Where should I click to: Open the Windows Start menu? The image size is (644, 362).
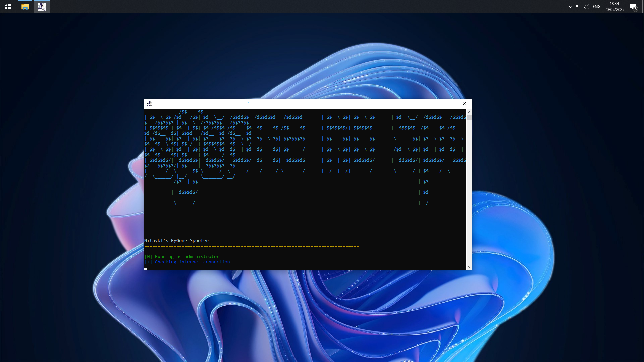[x=8, y=7]
